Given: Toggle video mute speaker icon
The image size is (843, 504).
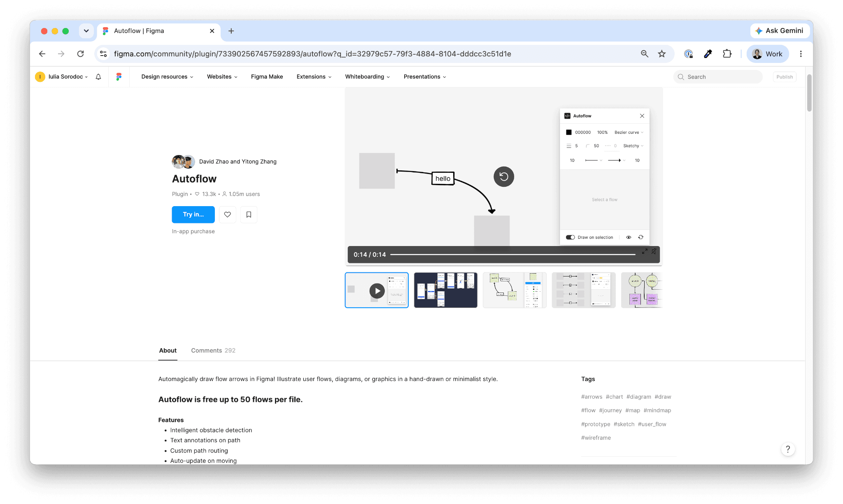Looking at the screenshot, I should (x=654, y=251).
